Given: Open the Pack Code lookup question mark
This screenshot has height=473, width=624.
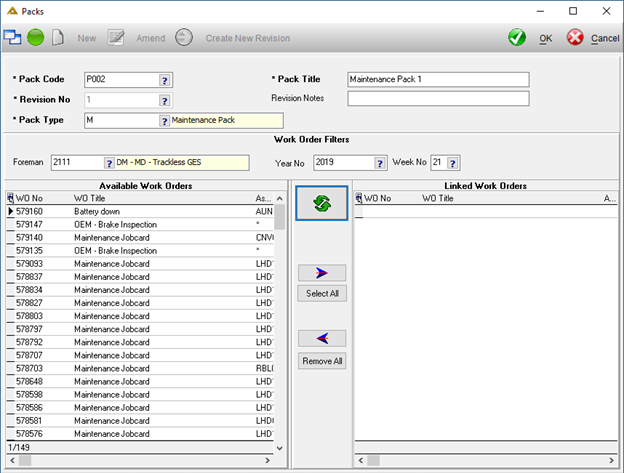Looking at the screenshot, I should click(x=165, y=80).
